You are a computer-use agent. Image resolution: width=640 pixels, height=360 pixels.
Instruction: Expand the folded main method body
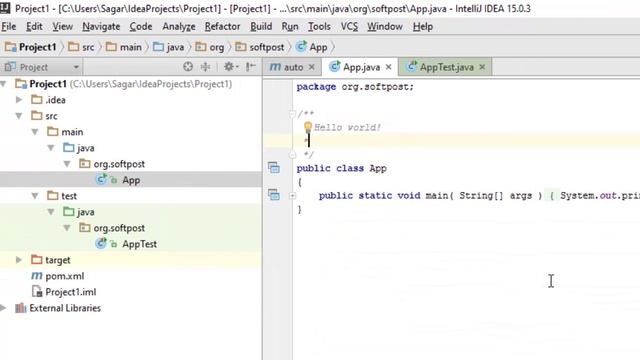292,196
